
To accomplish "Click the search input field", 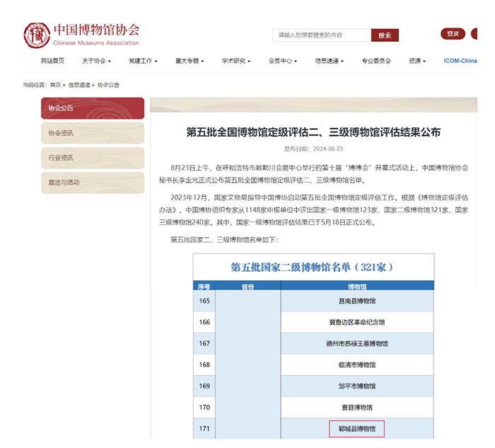I will (321, 35).
